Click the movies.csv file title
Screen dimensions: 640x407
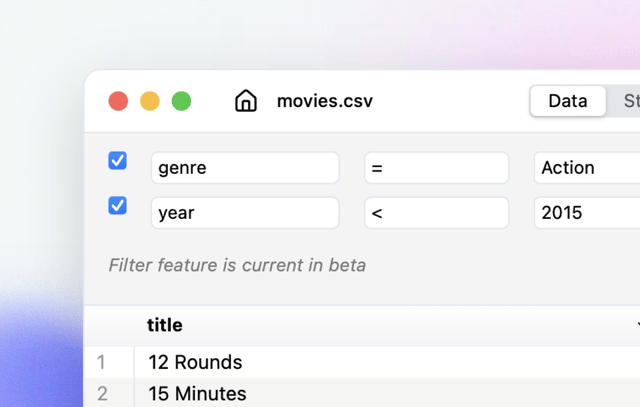[x=324, y=101]
